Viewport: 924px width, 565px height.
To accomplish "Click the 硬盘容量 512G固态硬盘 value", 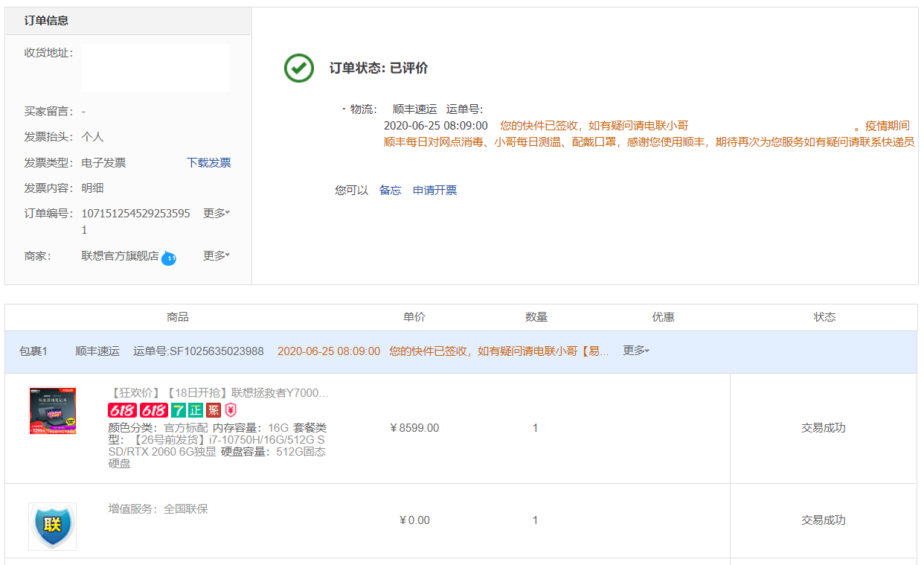I will pyautogui.click(x=217, y=457).
